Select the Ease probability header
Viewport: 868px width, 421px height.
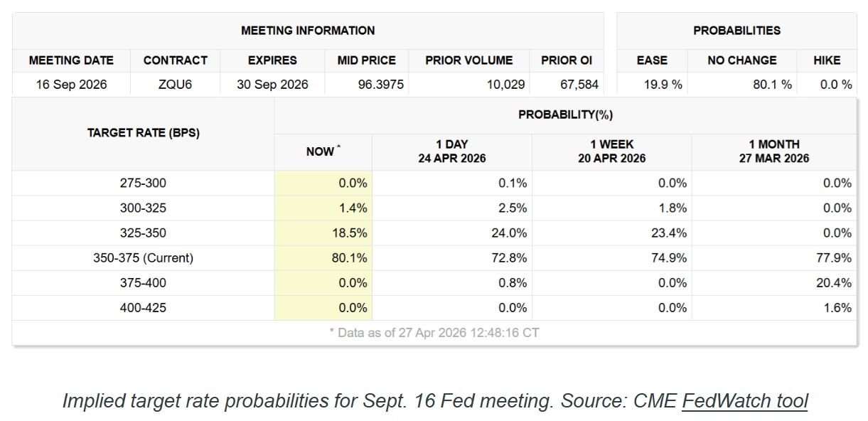coord(651,60)
